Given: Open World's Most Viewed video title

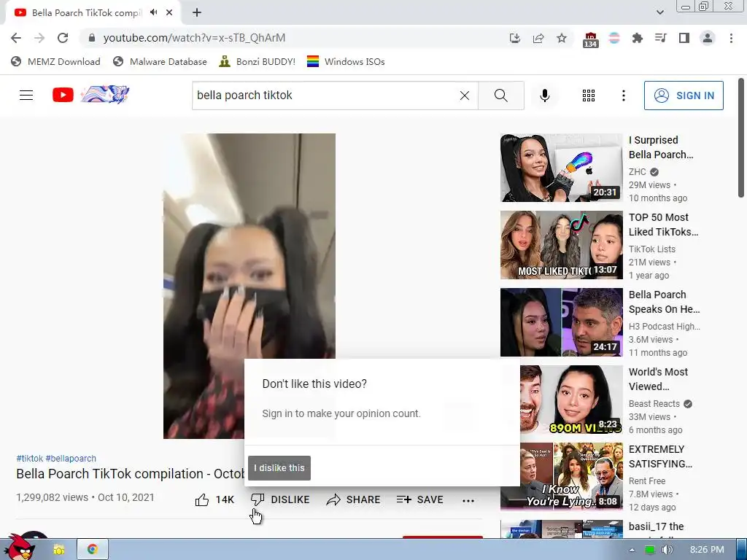Looking at the screenshot, I should tap(659, 379).
